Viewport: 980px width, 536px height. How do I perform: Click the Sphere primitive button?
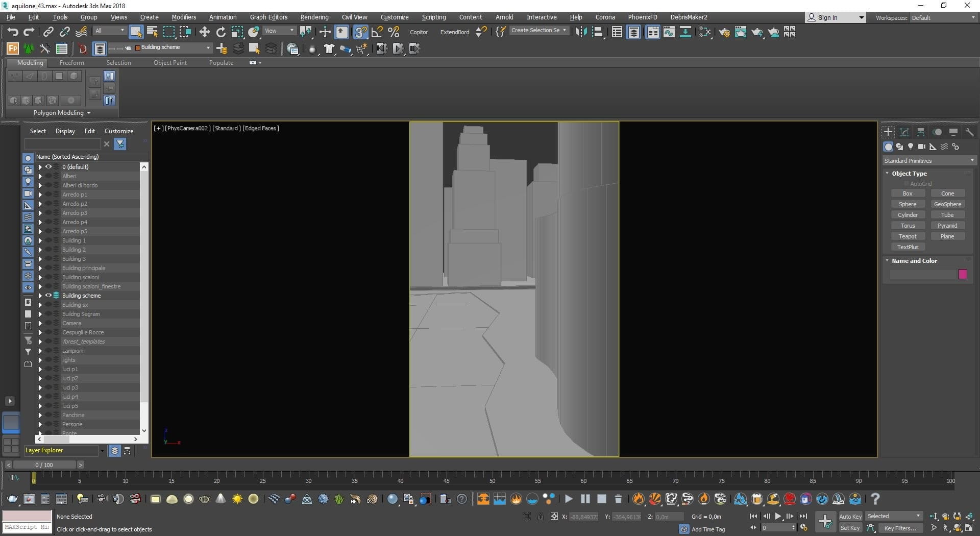pos(908,204)
